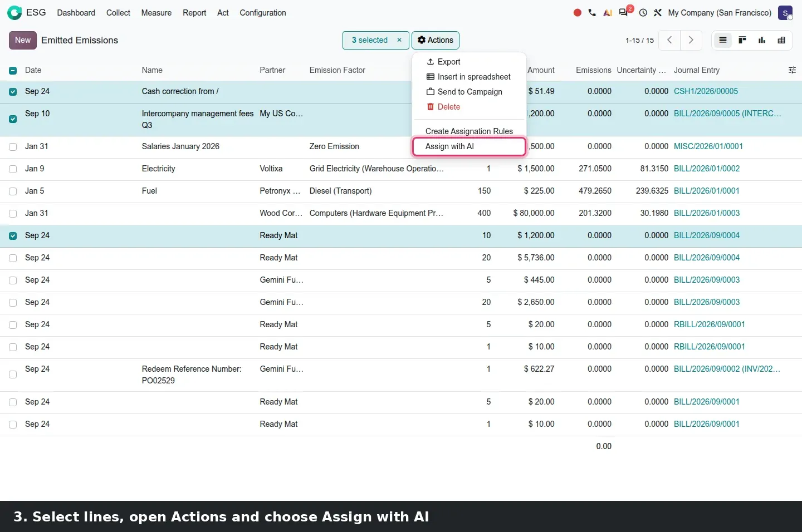This screenshot has width=802, height=532.
Task: Open journal entry MISC/2026/01/0001
Action: pyautogui.click(x=708, y=146)
